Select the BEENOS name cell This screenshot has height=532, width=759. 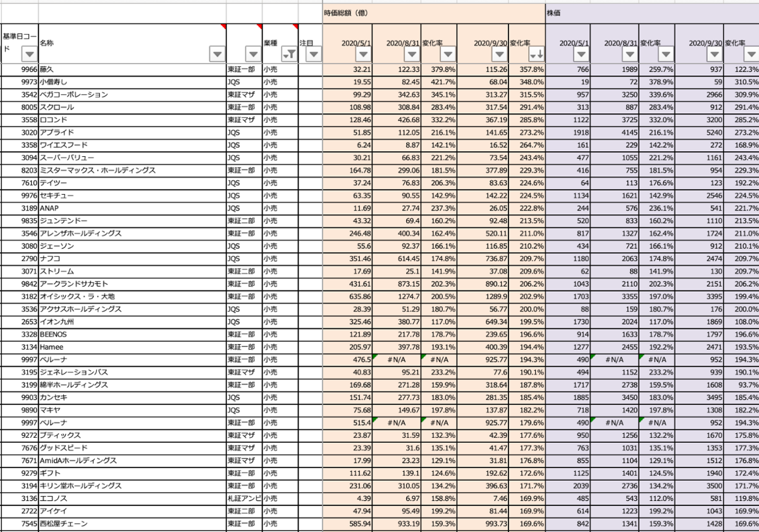pos(132,335)
